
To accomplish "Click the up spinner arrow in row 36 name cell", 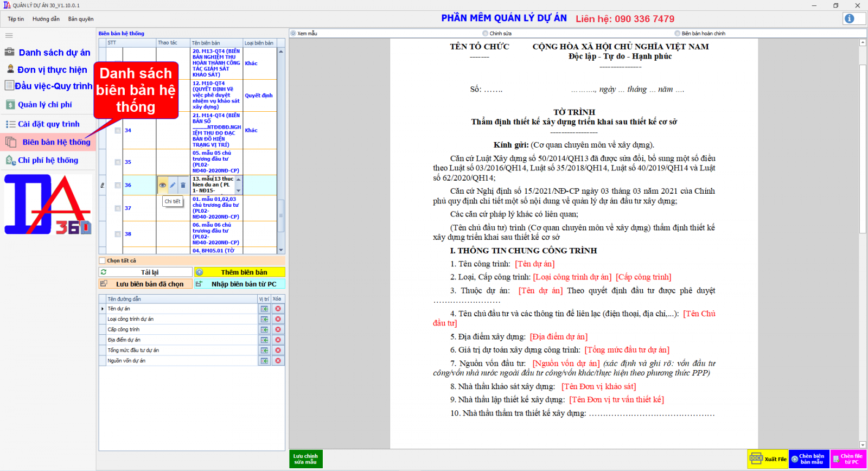I will pyautogui.click(x=238, y=179).
